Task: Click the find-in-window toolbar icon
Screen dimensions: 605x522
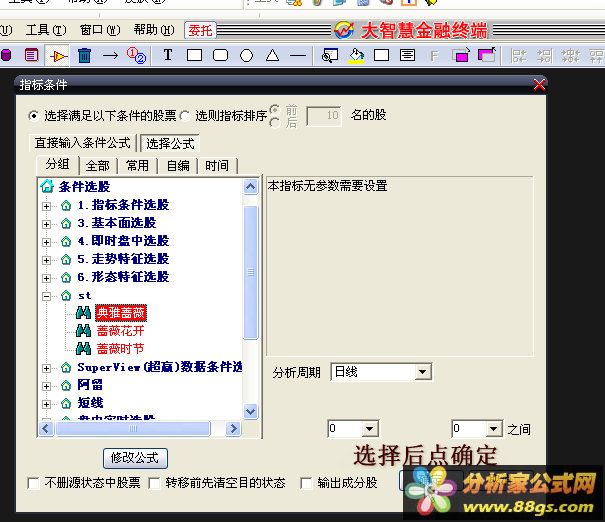Action: pyautogui.click(x=330, y=56)
